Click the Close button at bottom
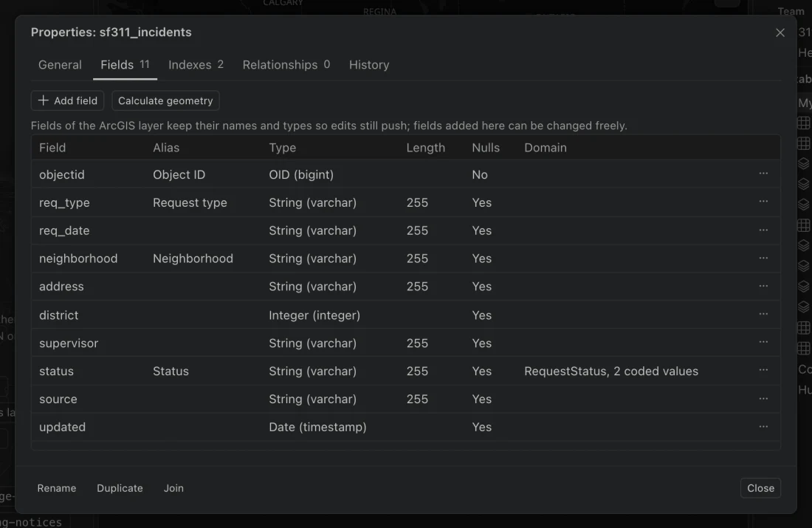 [760, 488]
